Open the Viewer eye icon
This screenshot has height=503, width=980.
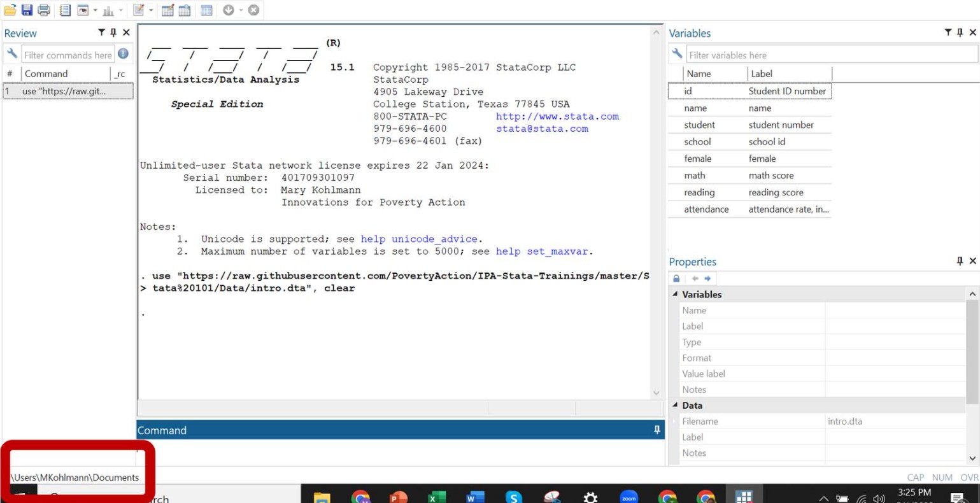pyautogui.click(x=83, y=10)
